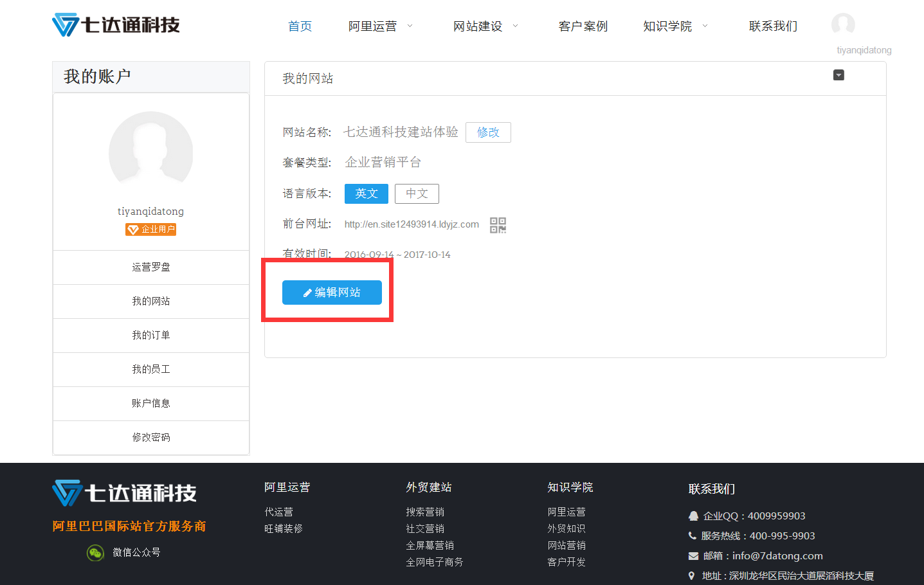This screenshot has height=585, width=924.
Task: Select the 中文 language version
Action: (x=417, y=194)
